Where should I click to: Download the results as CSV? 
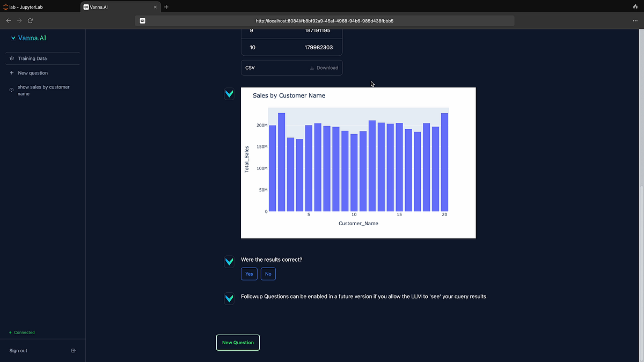(x=323, y=68)
